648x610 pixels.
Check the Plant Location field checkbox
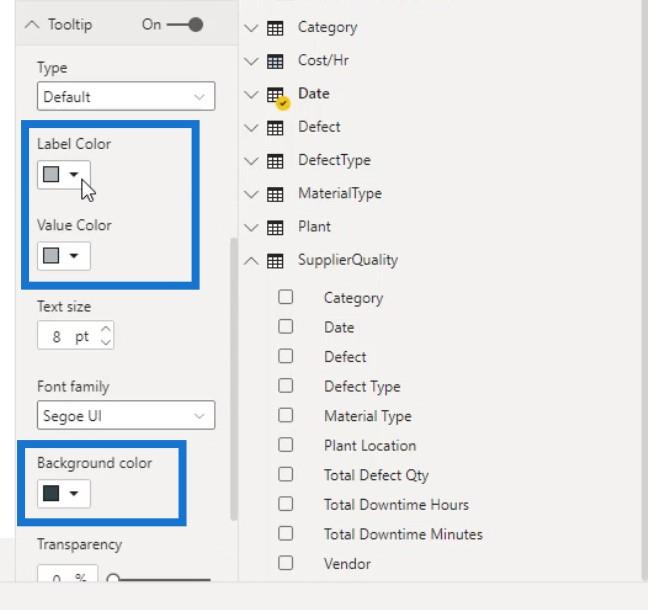point(286,445)
